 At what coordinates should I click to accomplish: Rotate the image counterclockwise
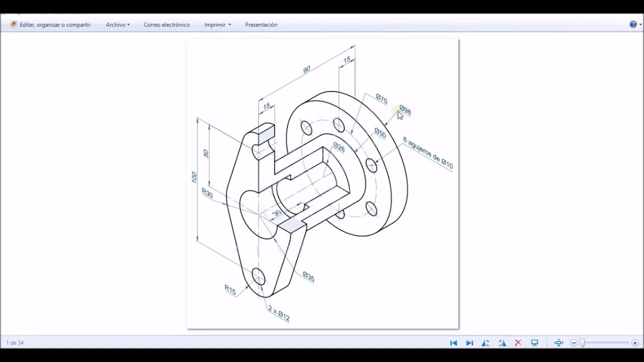point(486,343)
